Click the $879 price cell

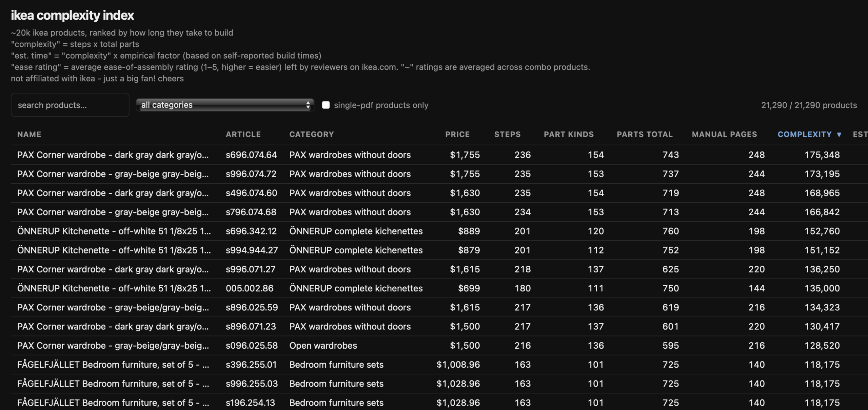(x=469, y=250)
